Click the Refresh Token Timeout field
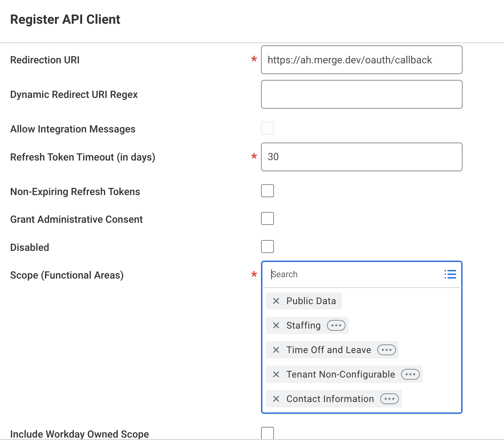Screen dimensions: 504x447 pos(362,157)
